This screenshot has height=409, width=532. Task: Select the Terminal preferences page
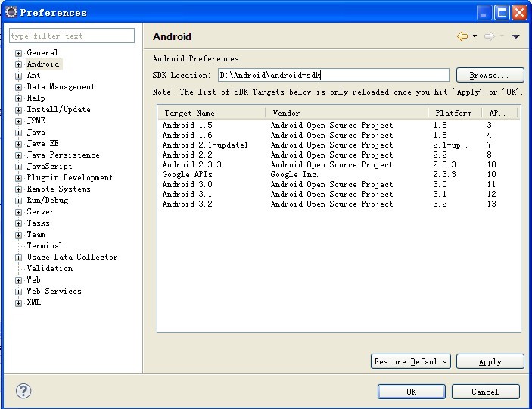tap(45, 245)
